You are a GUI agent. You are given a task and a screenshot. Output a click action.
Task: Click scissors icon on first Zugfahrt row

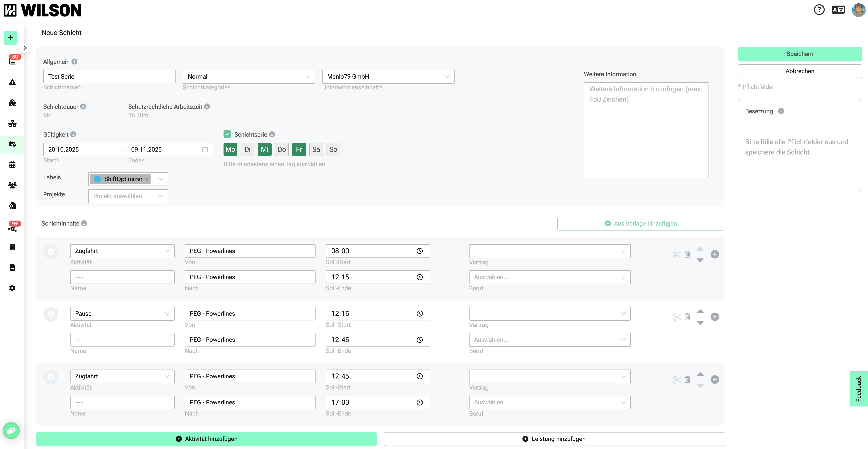pos(677,254)
